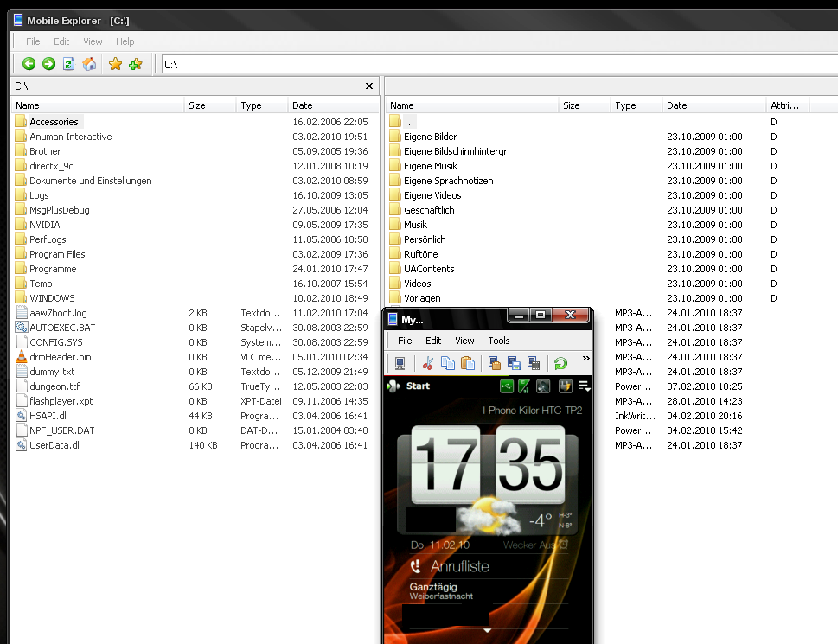The height and width of the screenshot is (644, 838).
Task: Open the File menu in Mobile Explorer
Action: coord(33,41)
